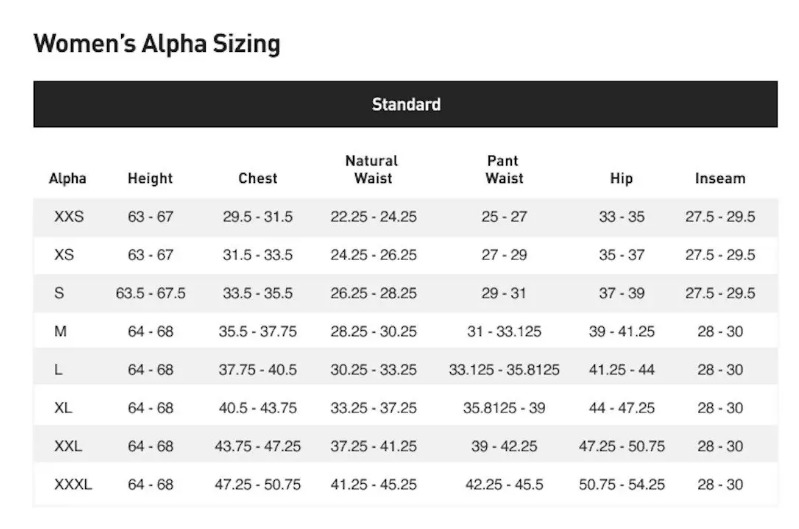Click the XXXL size row label

click(x=73, y=484)
